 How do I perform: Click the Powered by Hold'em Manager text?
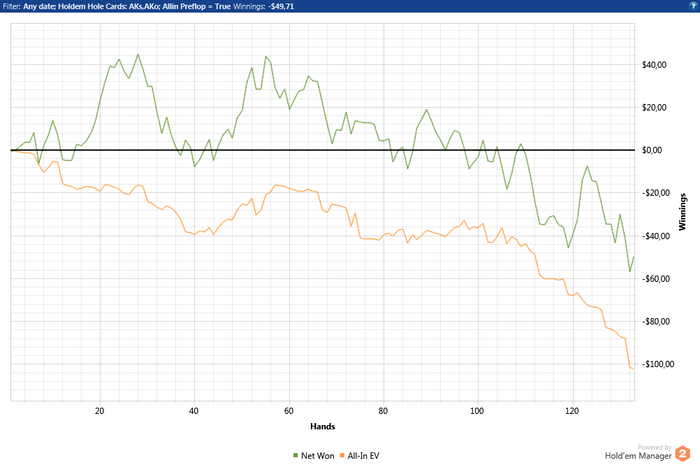[x=638, y=452]
